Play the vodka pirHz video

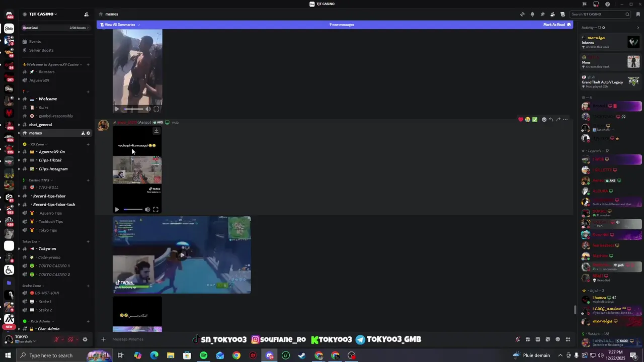tap(117, 210)
